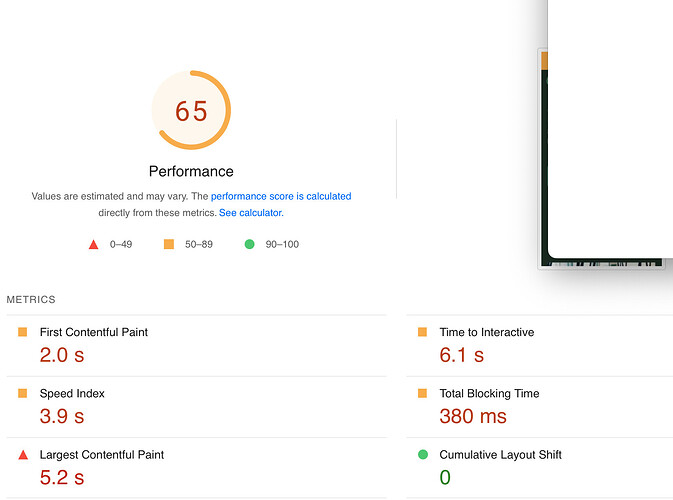Click the red triangle beside Largest Contentful Paint
This screenshot has width=673, height=500.
pos(23,455)
